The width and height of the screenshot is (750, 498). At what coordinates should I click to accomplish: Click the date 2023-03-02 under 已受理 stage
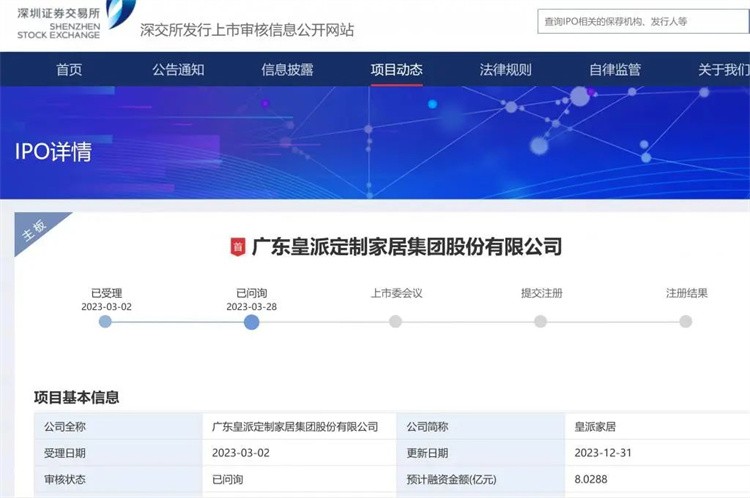[106, 307]
